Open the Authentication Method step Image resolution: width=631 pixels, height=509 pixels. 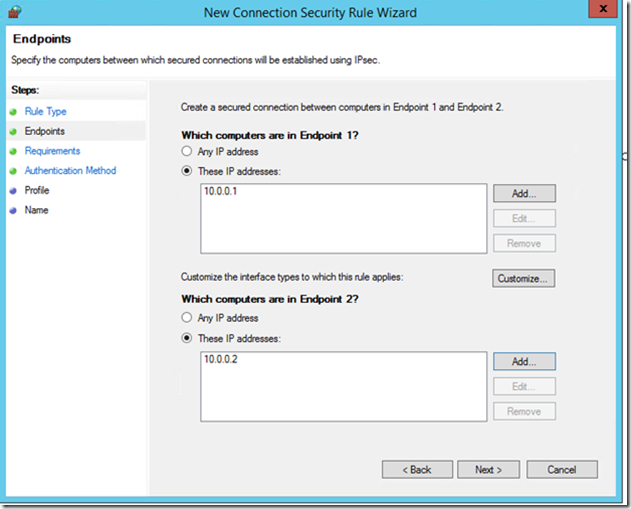click(x=70, y=171)
